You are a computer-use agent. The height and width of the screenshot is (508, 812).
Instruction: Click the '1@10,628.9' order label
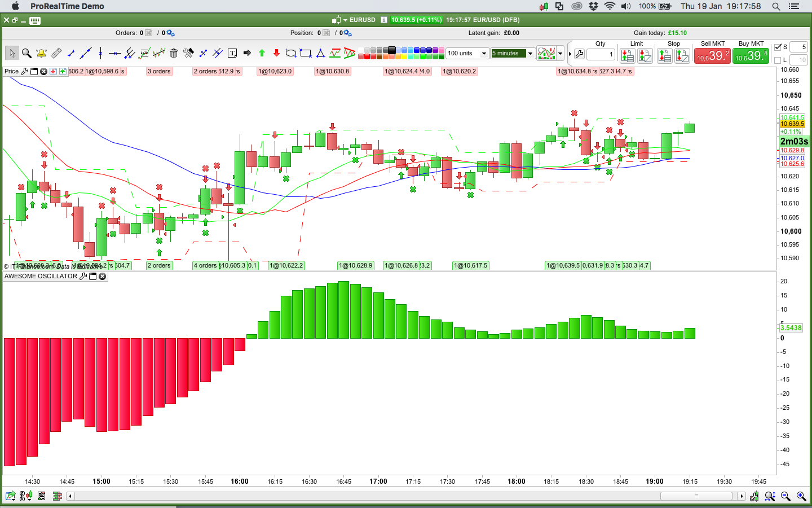pos(356,265)
